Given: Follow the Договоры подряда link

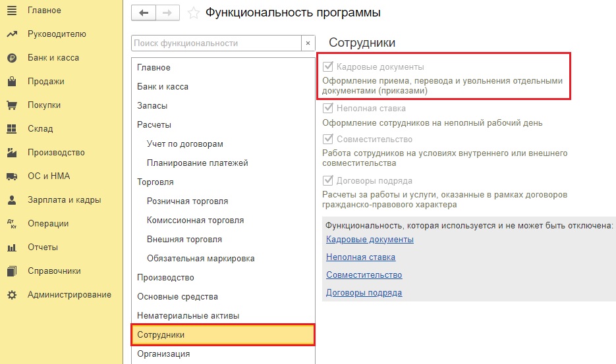Looking at the screenshot, I should pos(364,293).
